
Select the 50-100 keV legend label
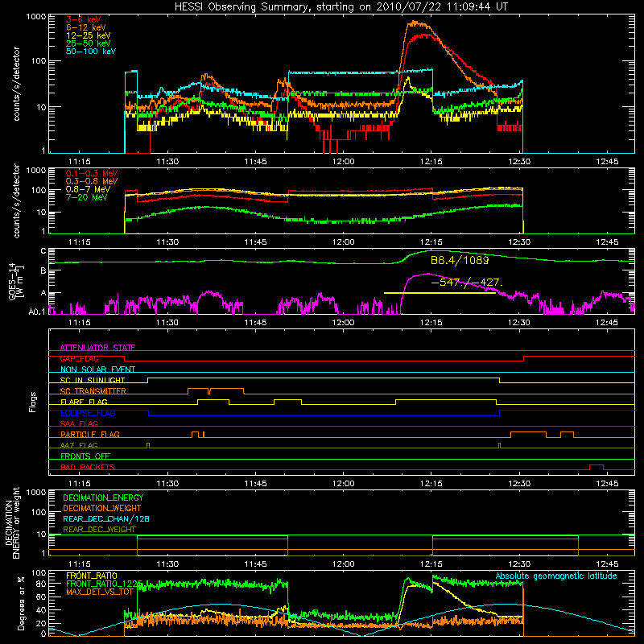pyautogui.click(x=91, y=51)
